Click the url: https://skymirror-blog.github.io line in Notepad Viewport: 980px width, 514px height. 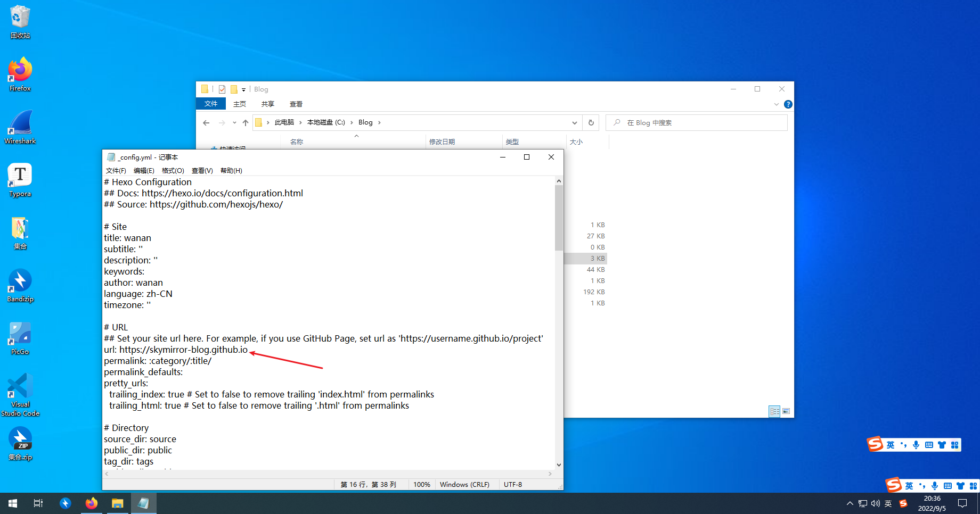pos(176,350)
